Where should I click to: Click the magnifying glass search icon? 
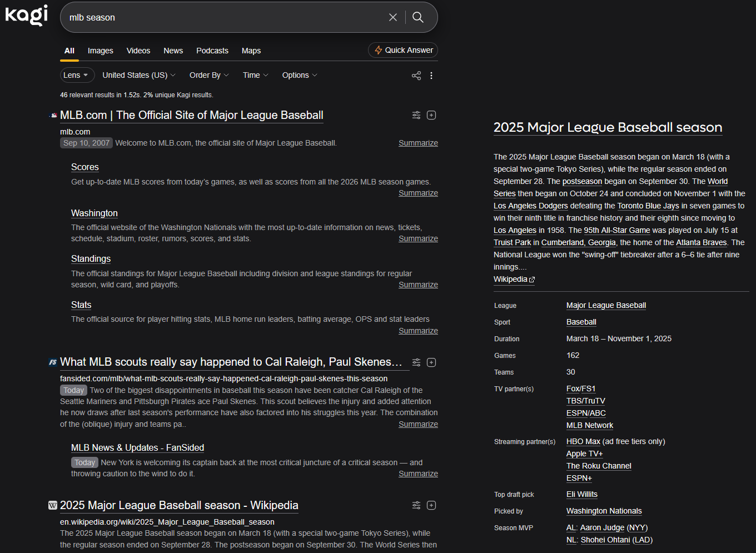(x=418, y=17)
